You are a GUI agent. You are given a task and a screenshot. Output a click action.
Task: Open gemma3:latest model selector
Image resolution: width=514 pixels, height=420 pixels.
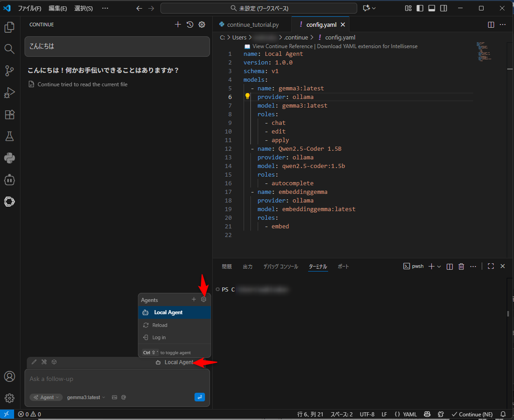point(86,397)
